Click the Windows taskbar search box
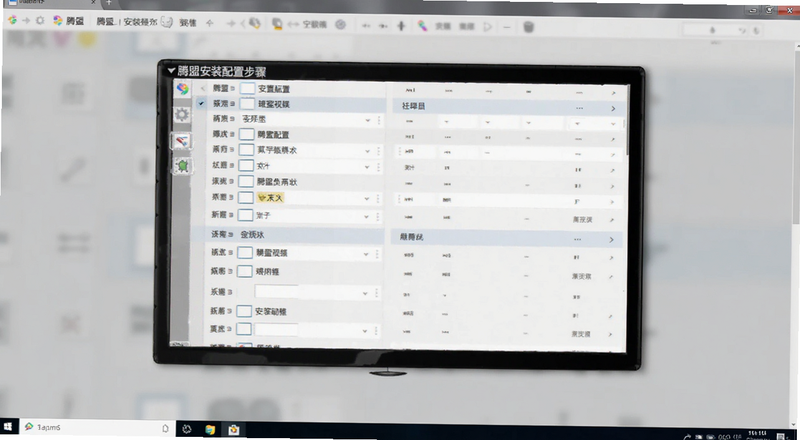 [x=97, y=427]
